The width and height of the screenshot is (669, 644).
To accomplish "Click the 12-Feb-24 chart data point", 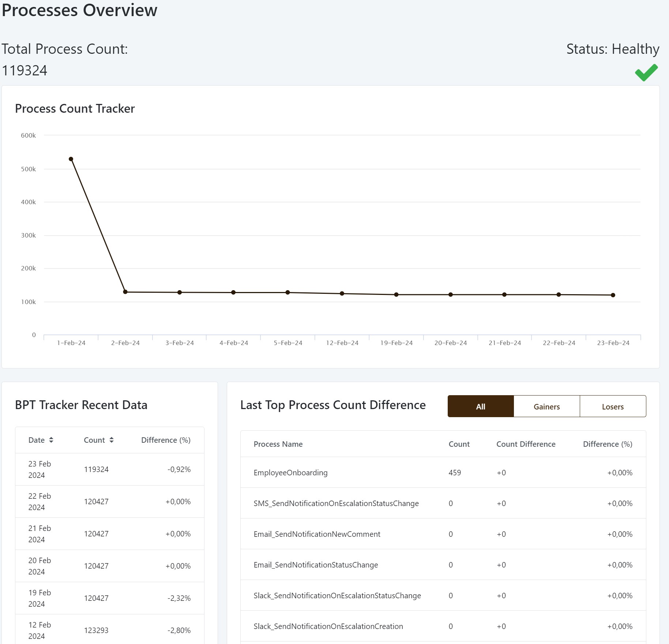I will pyautogui.click(x=342, y=293).
